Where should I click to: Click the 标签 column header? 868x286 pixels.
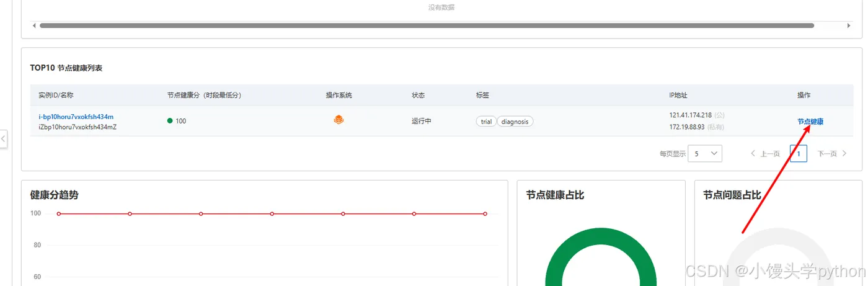tap(483, 96)
